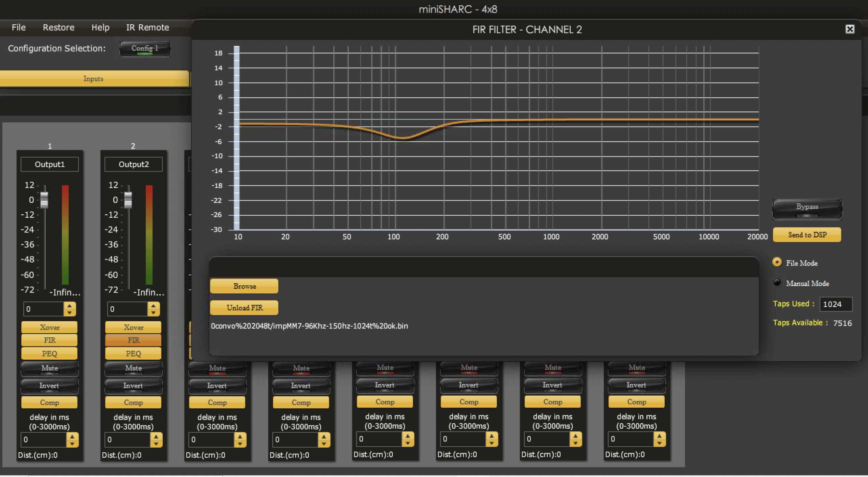This screenshot has width=868, height=477.
Task: Click the Output1 gain fader handle
Action: 44,200
